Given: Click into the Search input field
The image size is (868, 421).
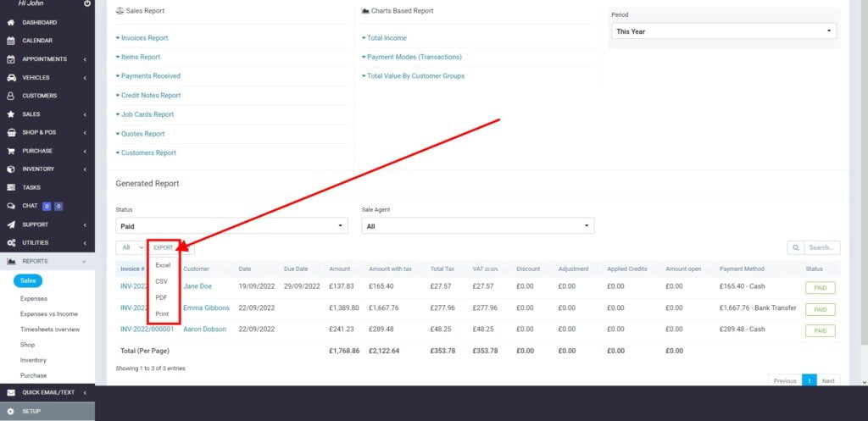Looking at the screenshot, I should point(822,248).
